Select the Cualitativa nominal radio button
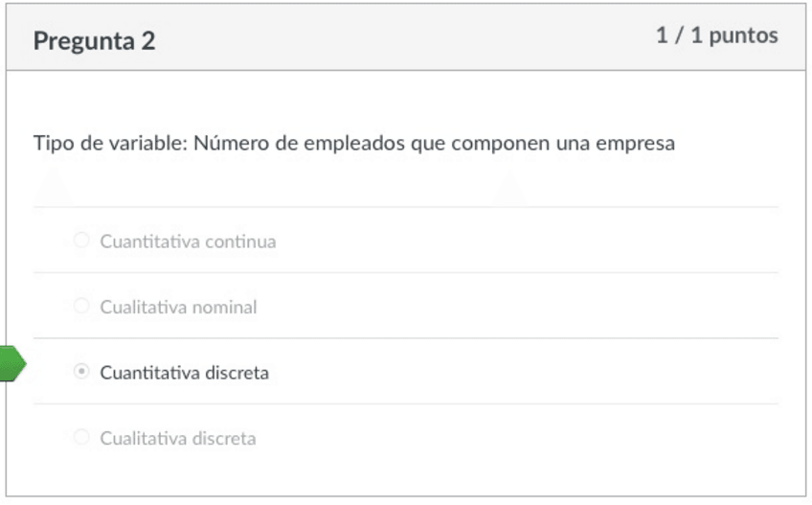Viewport: 812px width, 505px height. (81, 307)
